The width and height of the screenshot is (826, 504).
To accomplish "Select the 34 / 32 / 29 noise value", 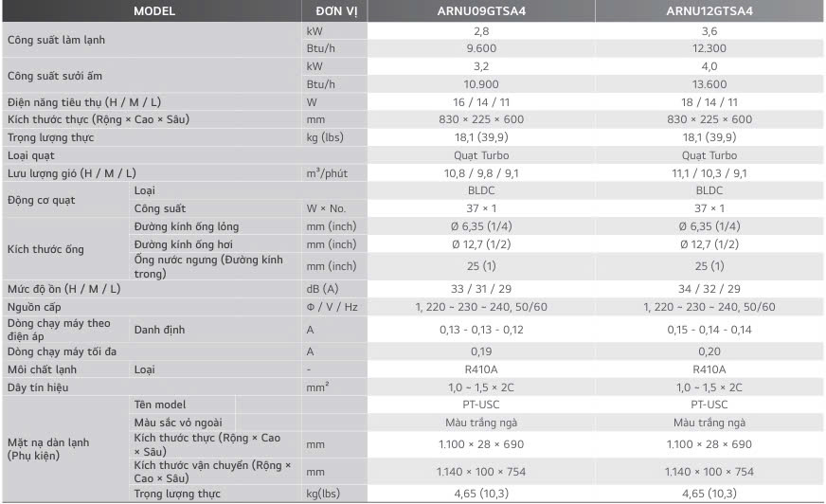I will tap(709, 289).
